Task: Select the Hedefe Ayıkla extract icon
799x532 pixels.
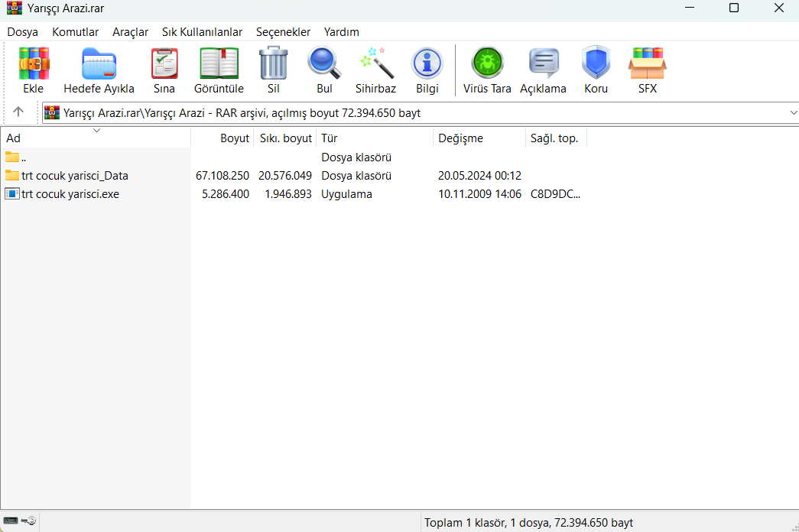Action: (99, 63)
